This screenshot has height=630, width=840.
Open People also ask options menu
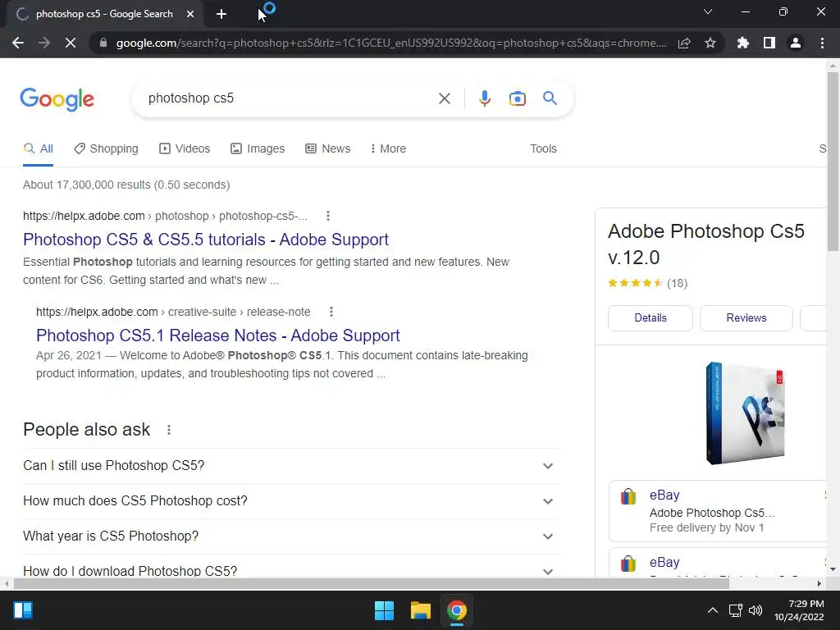pyautogui.click(x=169, y=430)
